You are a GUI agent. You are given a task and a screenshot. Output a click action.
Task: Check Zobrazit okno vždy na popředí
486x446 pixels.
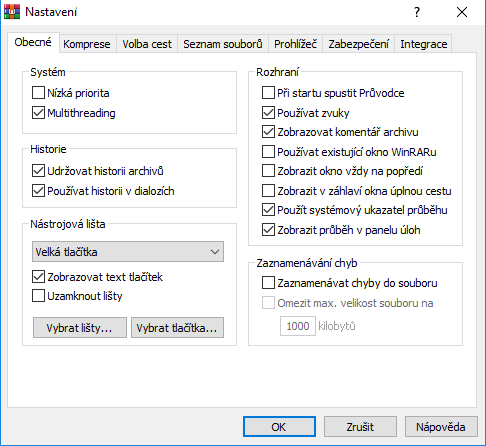click(268, 171)
